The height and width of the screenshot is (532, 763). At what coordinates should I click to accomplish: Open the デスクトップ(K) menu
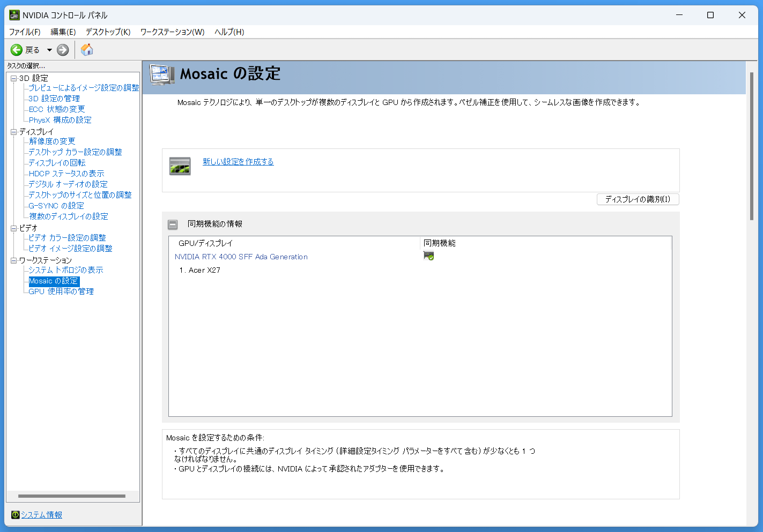(x=108, y=32)
